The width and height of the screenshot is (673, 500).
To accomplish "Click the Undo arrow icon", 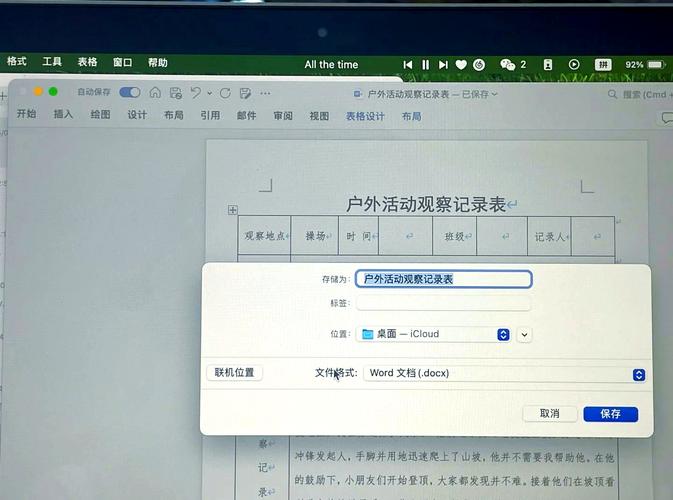I will tap(196, 92).
